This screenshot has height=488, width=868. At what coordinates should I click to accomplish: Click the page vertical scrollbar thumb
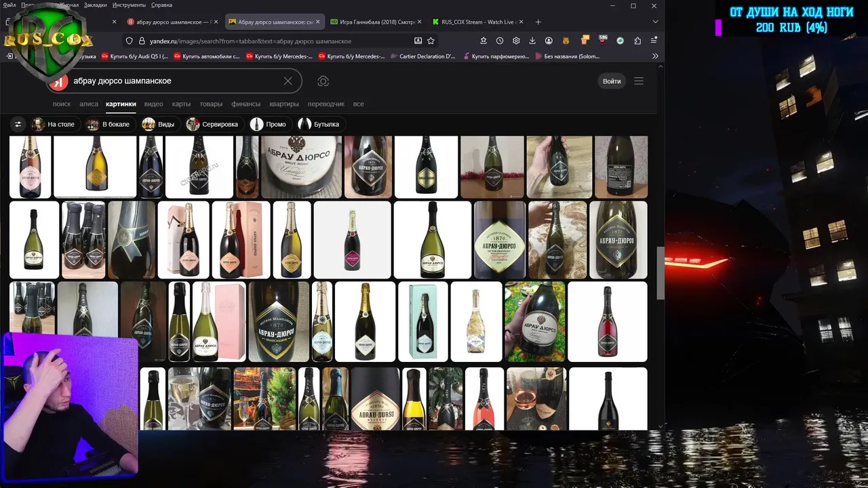point(661,273)
